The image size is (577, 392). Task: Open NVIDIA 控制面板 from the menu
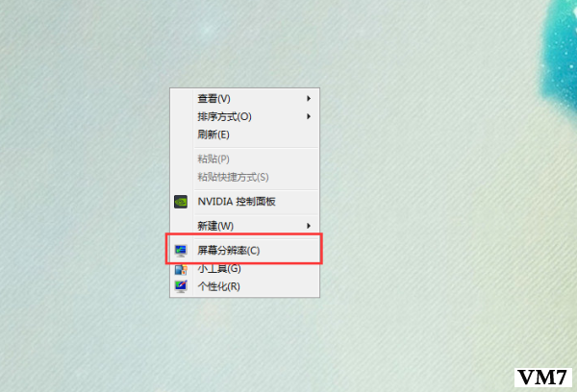pyautogui.click(x=244, y=202)
